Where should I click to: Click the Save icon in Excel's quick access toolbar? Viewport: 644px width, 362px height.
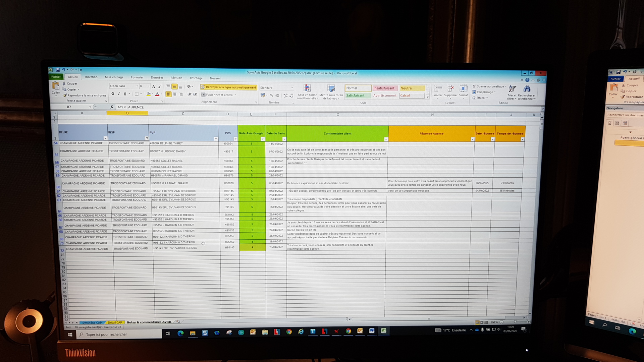(x=58, y=70)
